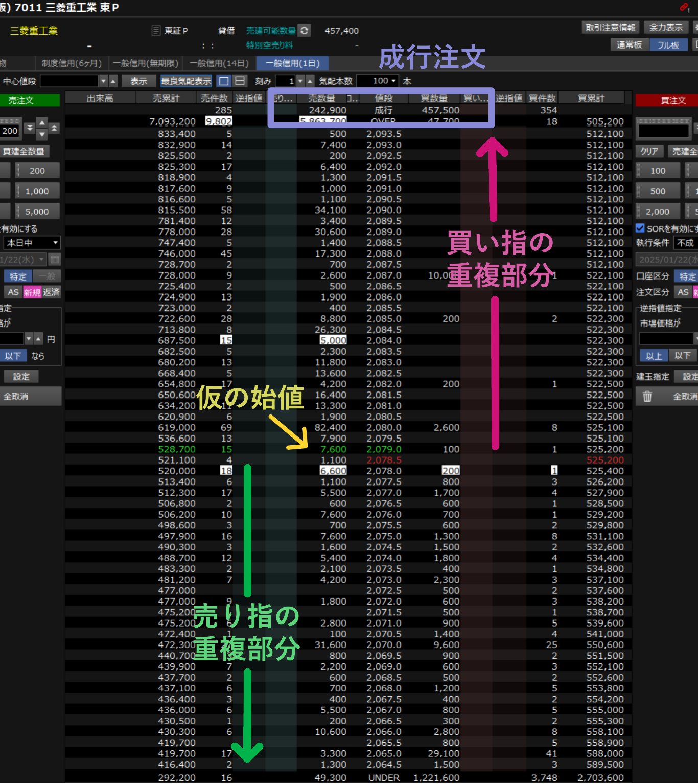This screenshot has width=698, height=784.
Task: Open the 執行条件 不成 dropdown
Action: (x=685, y=243)
